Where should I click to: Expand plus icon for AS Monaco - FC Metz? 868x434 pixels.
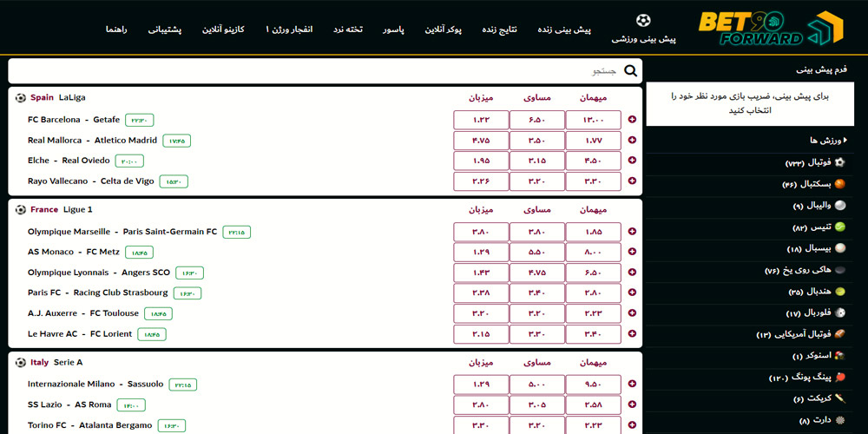tap(632, 252)
